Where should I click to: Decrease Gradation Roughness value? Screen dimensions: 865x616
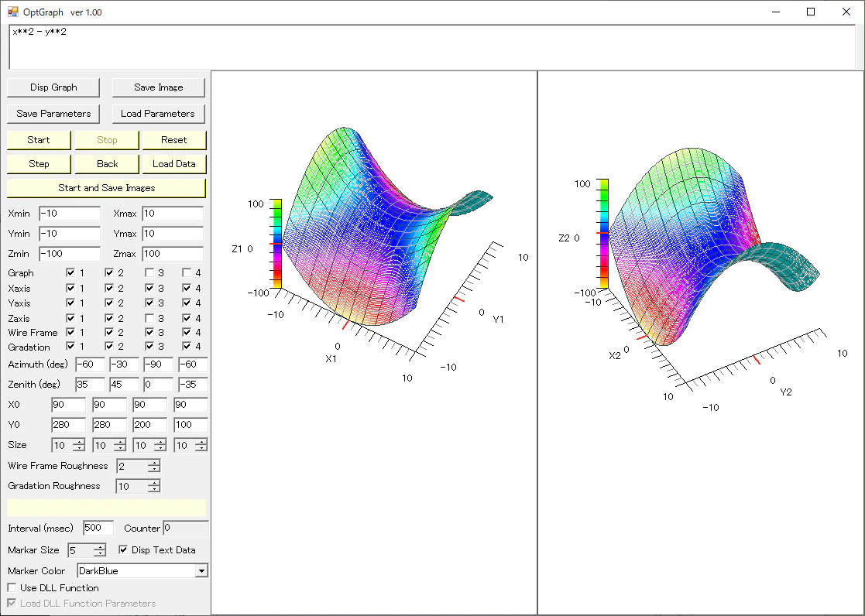point(154,489)
